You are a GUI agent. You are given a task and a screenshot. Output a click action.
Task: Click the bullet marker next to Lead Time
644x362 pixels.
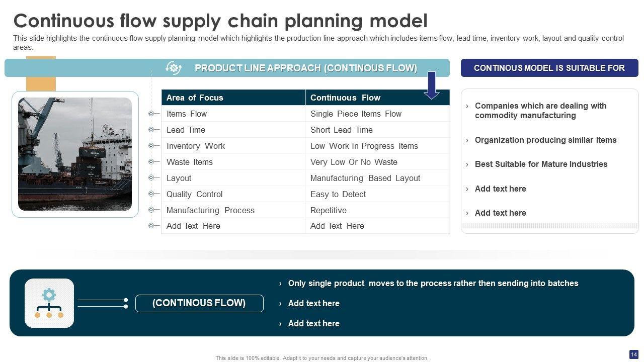[x=151, y=130]
